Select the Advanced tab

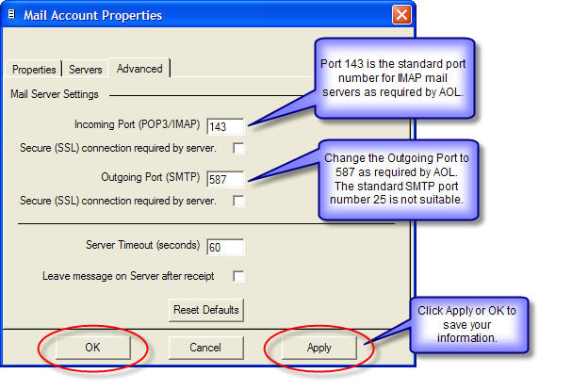pyautogui.click(x=139, y=69)
